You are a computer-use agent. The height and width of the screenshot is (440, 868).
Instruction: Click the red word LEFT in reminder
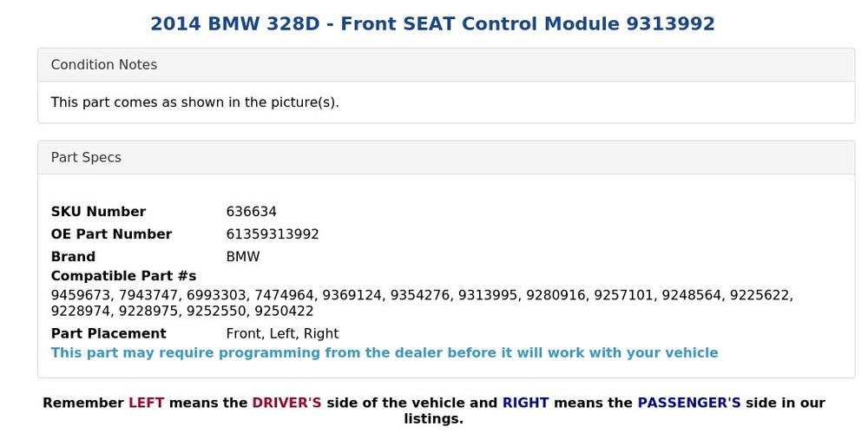click(x=146, y=403)
